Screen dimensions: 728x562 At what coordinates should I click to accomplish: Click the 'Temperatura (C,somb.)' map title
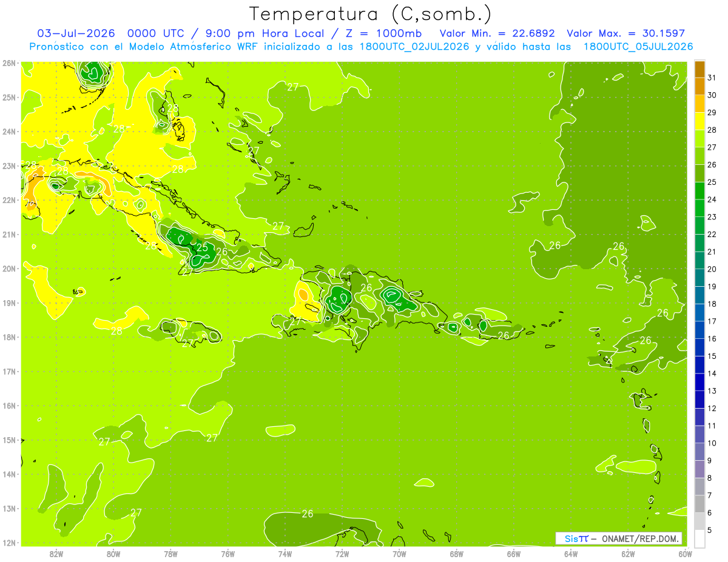tap(370, 13)
